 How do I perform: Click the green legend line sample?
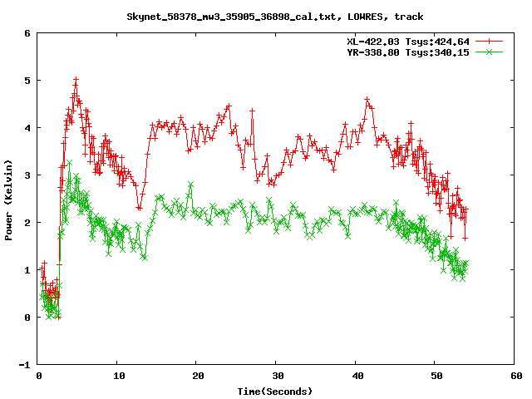[489, 52]
